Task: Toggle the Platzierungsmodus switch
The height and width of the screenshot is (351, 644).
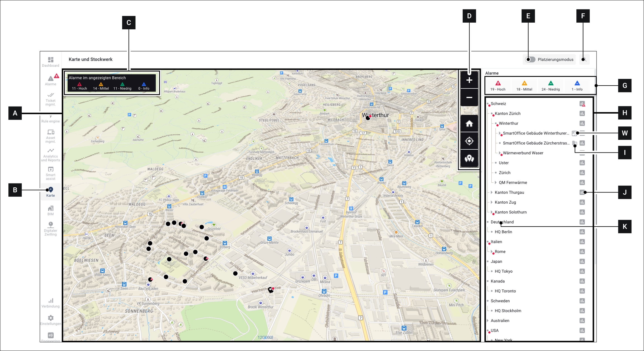Action: [x=530, y=60]
